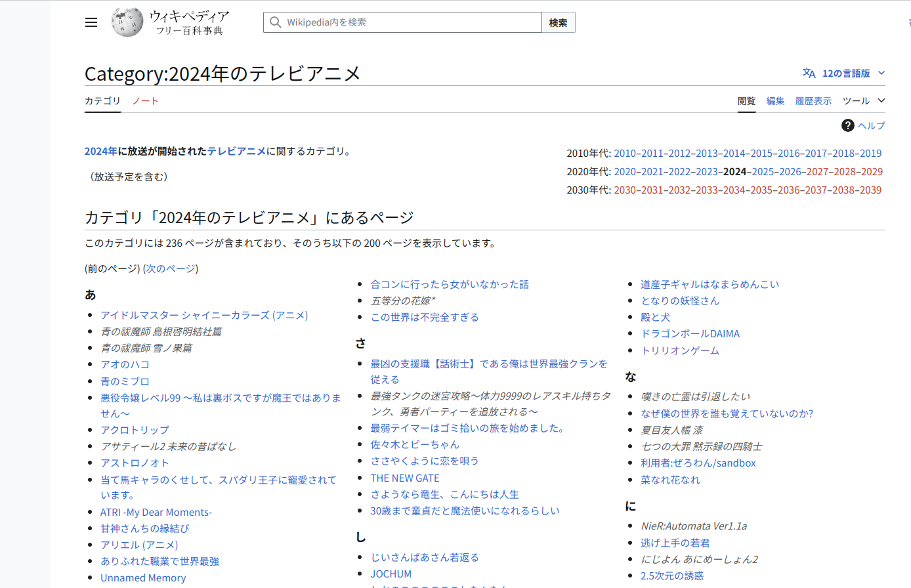This screenshot has height=588, width=911.
Task: Open the アオのハコ page
Action: pos(125,364)
